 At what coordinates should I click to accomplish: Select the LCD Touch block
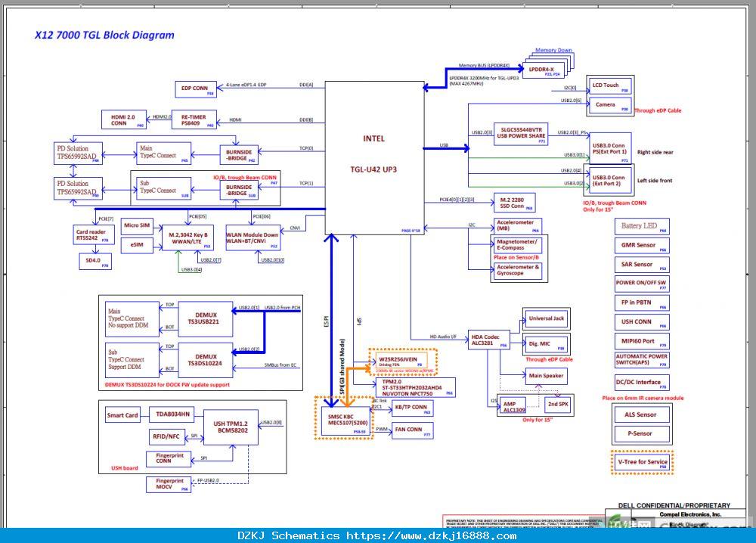click(610, 86)
